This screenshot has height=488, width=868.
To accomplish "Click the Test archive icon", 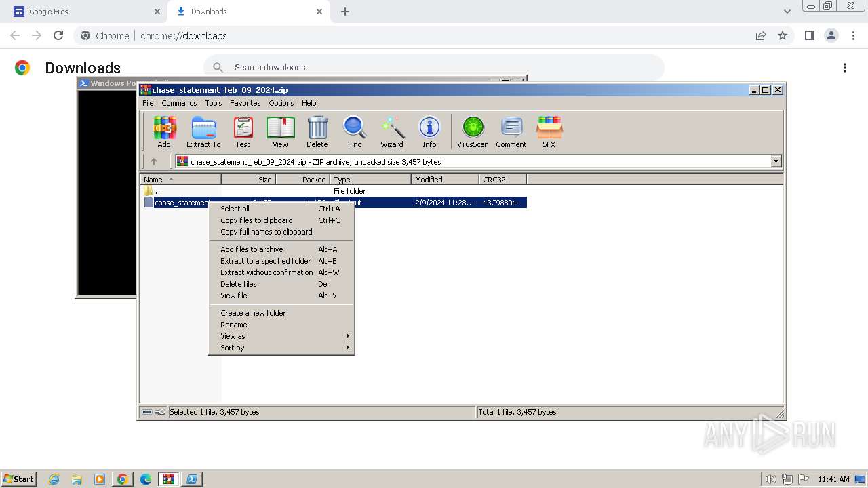I will pyautogui.click(x=243, y=131).
